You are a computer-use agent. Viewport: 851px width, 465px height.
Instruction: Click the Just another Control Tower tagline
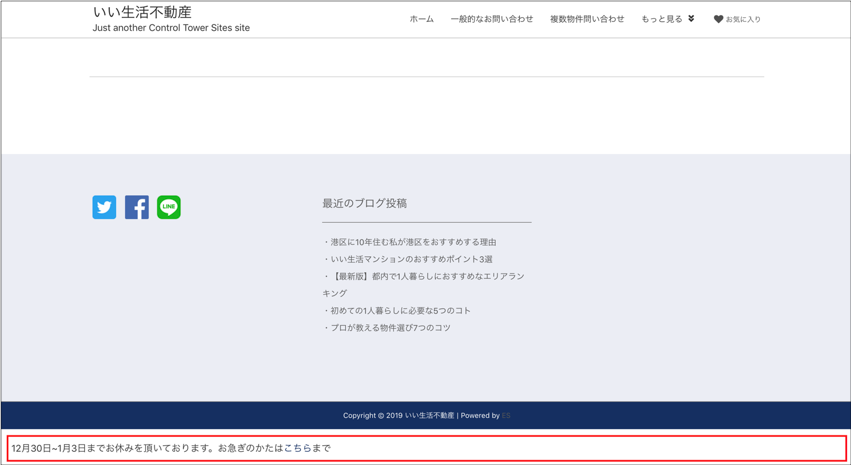tap(171, 28)
